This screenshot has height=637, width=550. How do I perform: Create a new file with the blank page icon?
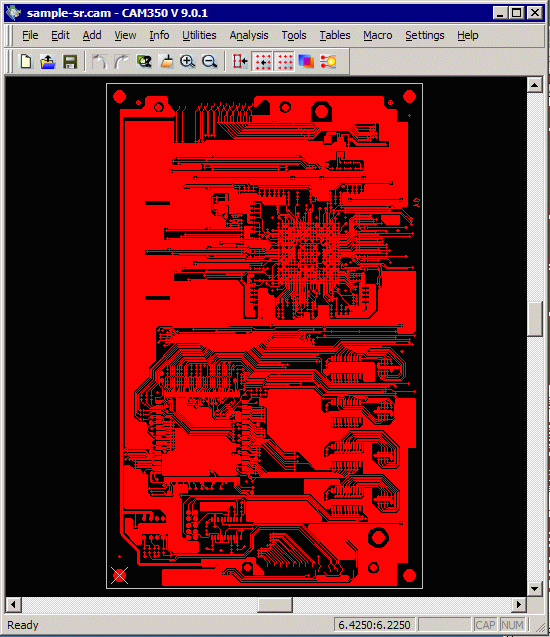(x=26, y=62)
